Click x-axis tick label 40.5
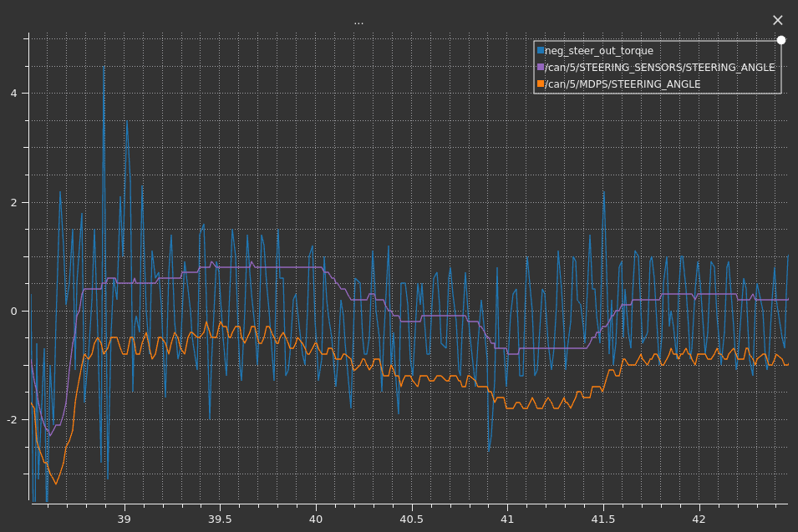Screen dimensions: 798x532 pos(411,519)
